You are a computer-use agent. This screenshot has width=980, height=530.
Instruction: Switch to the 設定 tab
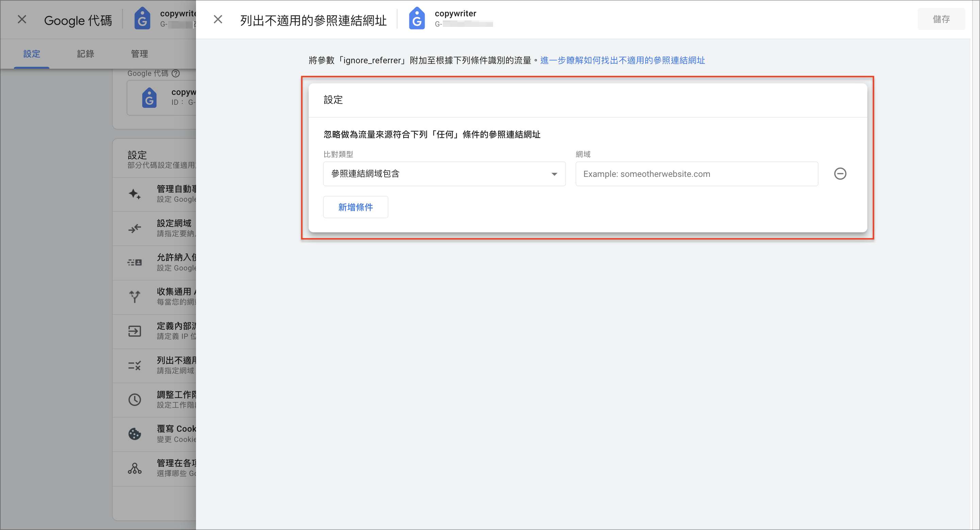32,54
